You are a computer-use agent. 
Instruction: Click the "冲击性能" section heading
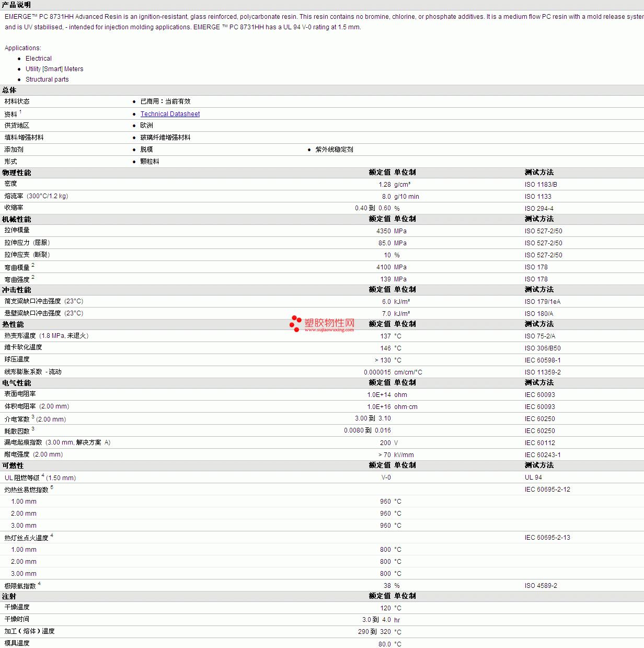click(17, 290)
